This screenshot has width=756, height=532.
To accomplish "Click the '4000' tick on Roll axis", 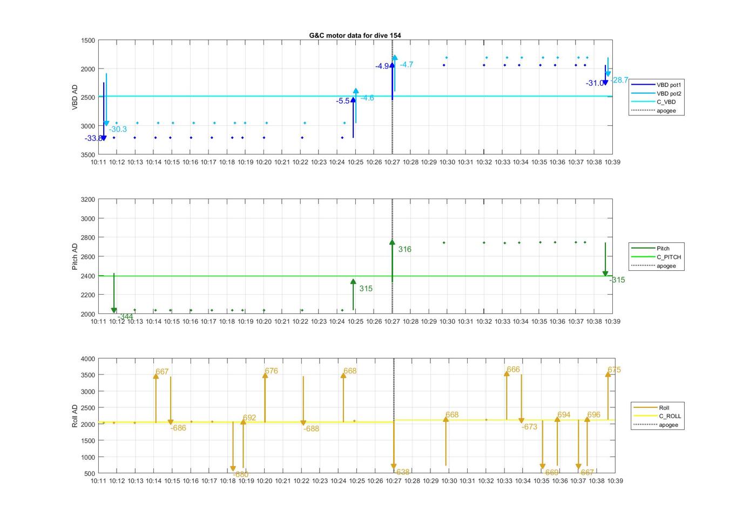I will (88, 359).
